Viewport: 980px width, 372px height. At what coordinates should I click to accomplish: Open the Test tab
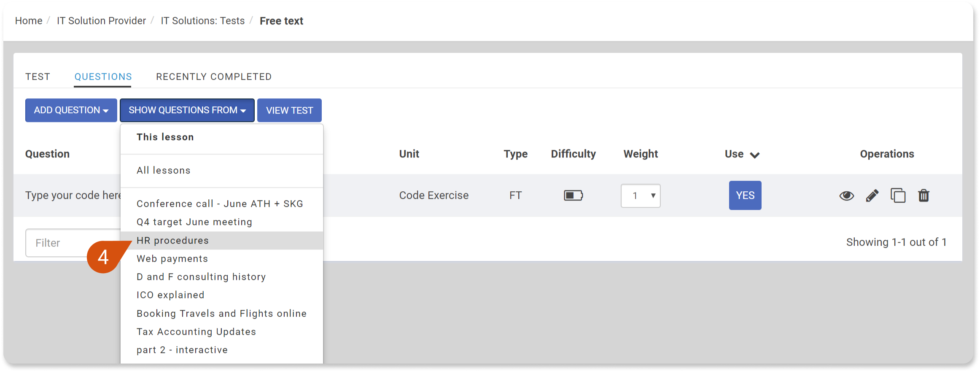pos(38,77)
